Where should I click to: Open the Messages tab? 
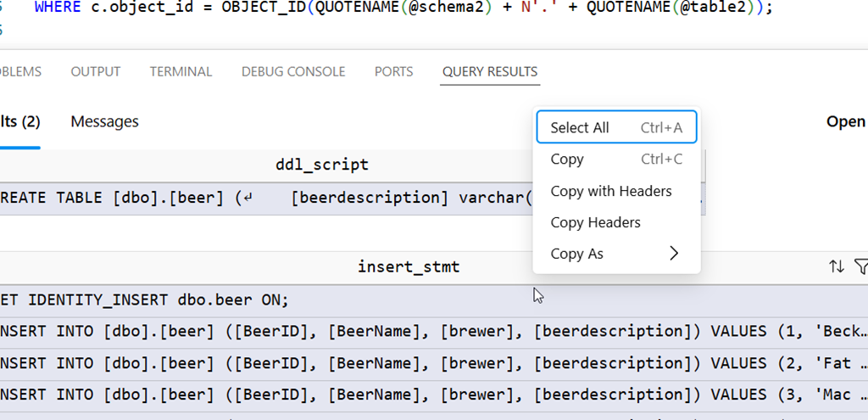click(104, 121)
